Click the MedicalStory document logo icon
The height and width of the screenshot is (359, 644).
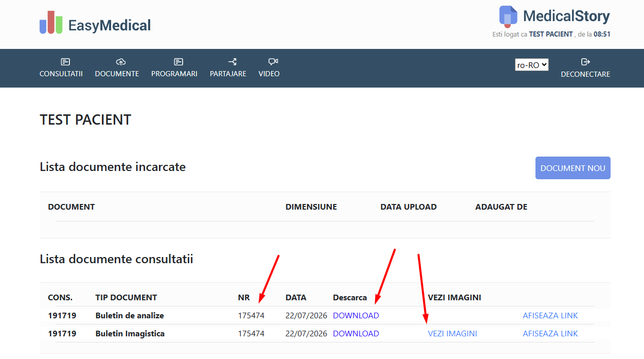(508, 16)
